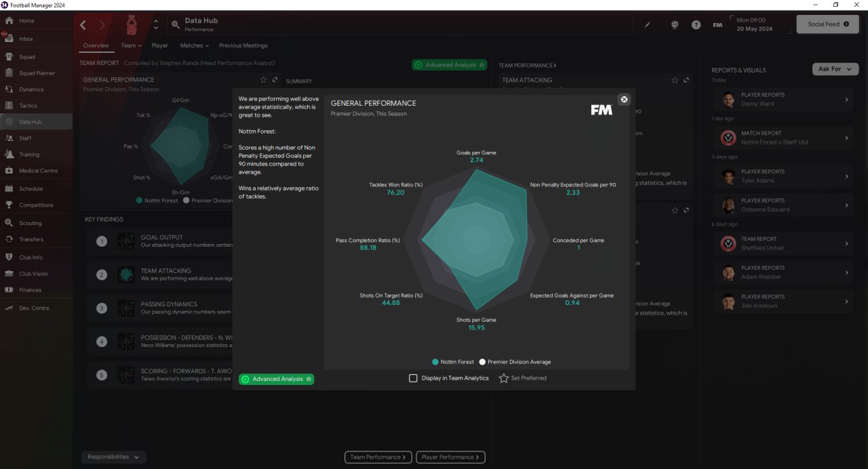This screenshot has width=868, height=469.
Task: Click the globe icon in the top bar
Action: pyautogui.click(x=675, y=25)
